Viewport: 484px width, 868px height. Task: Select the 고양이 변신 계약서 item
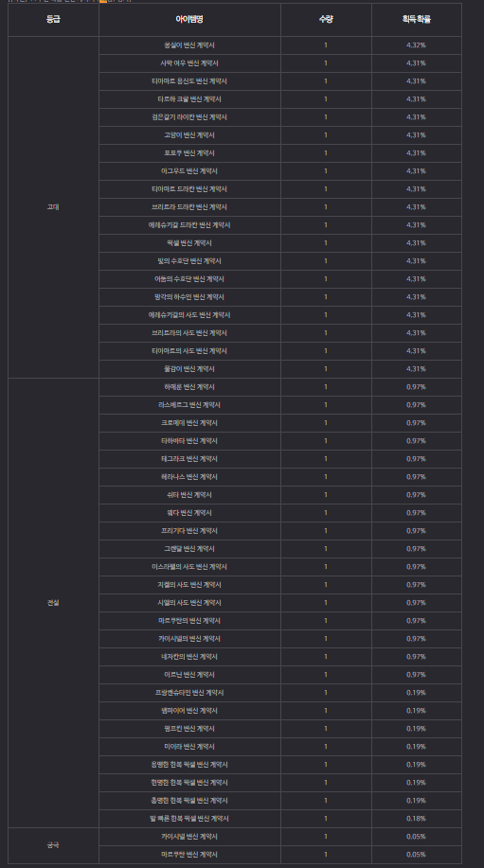click(189, 135)
